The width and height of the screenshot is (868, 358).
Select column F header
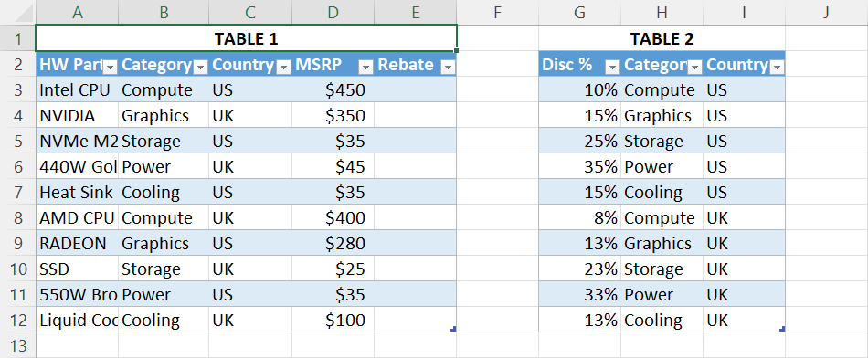click(497, 12)
